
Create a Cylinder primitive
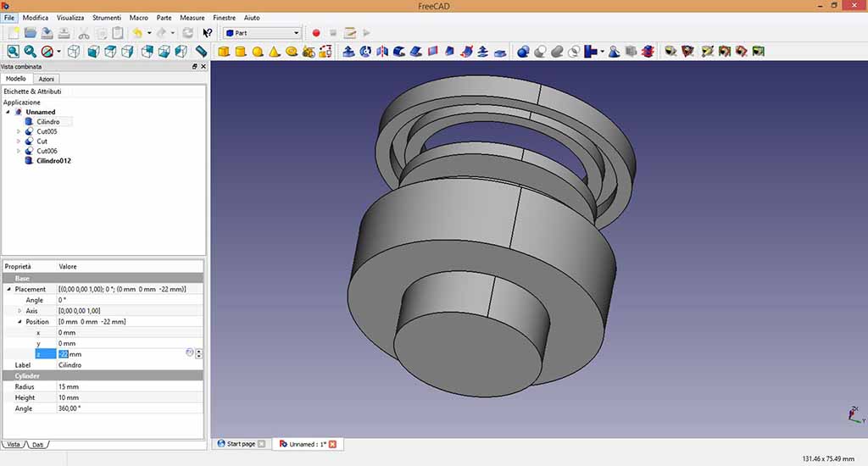tap(241, 52)
